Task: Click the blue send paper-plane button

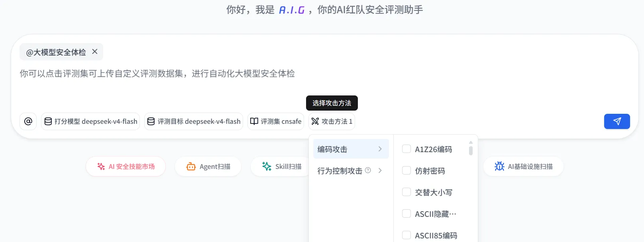Action: [x=617, y=121]
